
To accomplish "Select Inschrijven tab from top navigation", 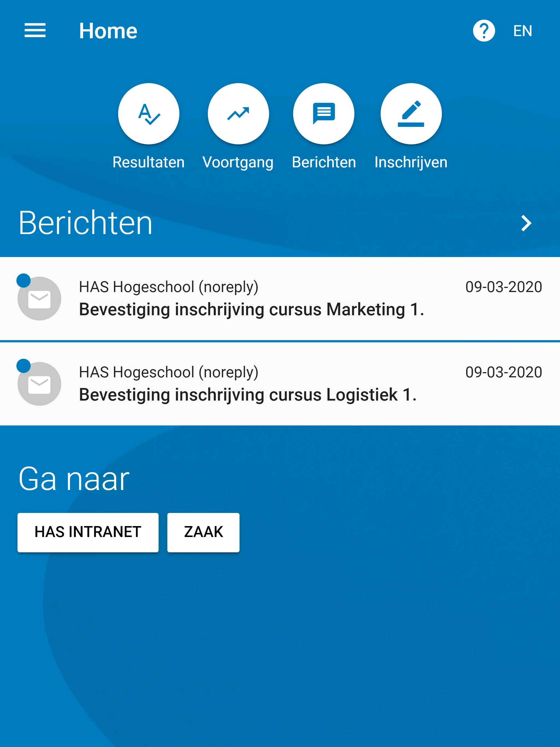I will (411, 124).
